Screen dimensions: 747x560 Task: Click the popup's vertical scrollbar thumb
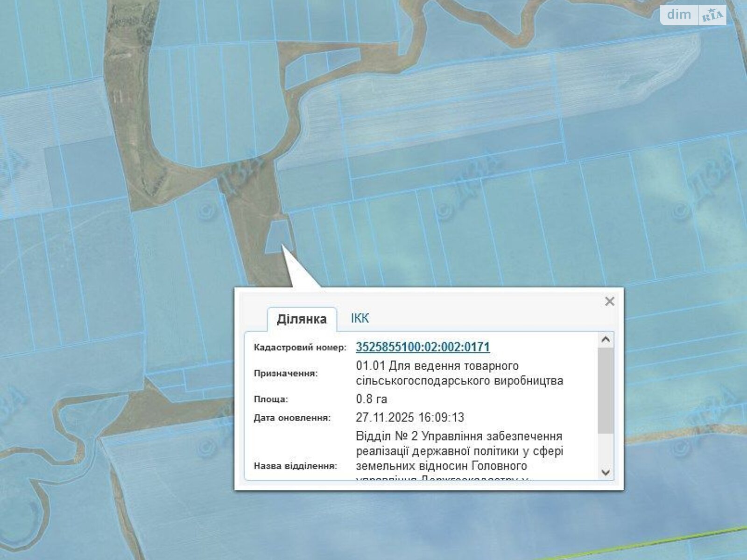(x=606, y=390)
